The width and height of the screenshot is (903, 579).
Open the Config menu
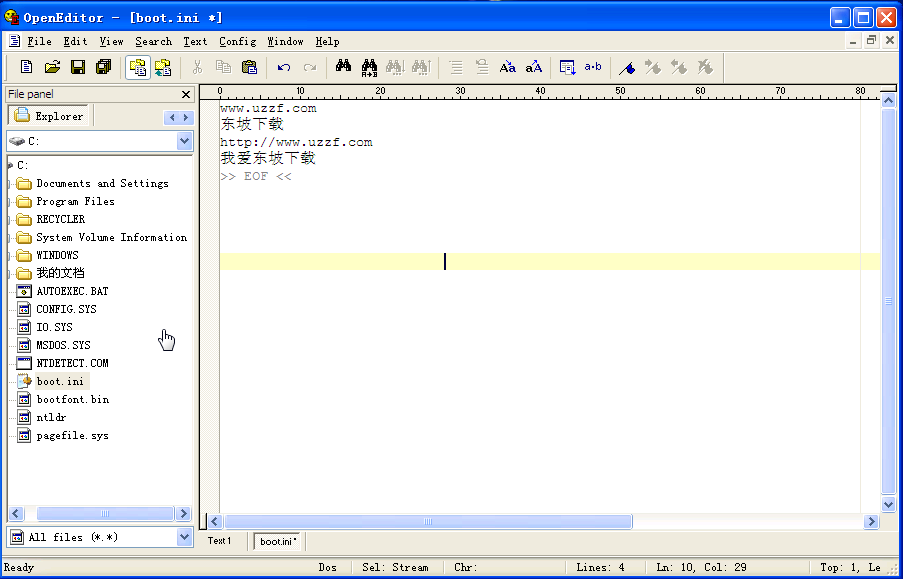click(237, 41)
